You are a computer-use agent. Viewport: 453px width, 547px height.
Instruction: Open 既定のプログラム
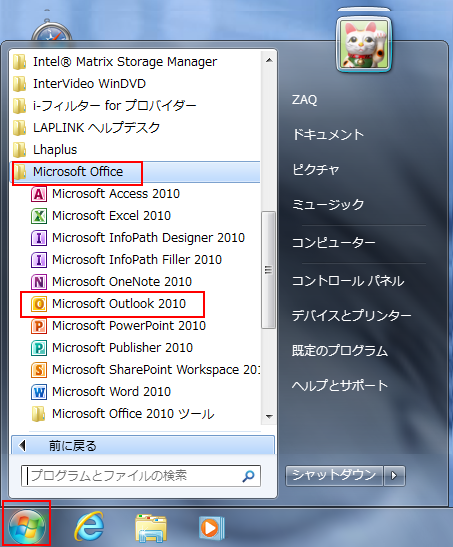(x=340, y=351)
